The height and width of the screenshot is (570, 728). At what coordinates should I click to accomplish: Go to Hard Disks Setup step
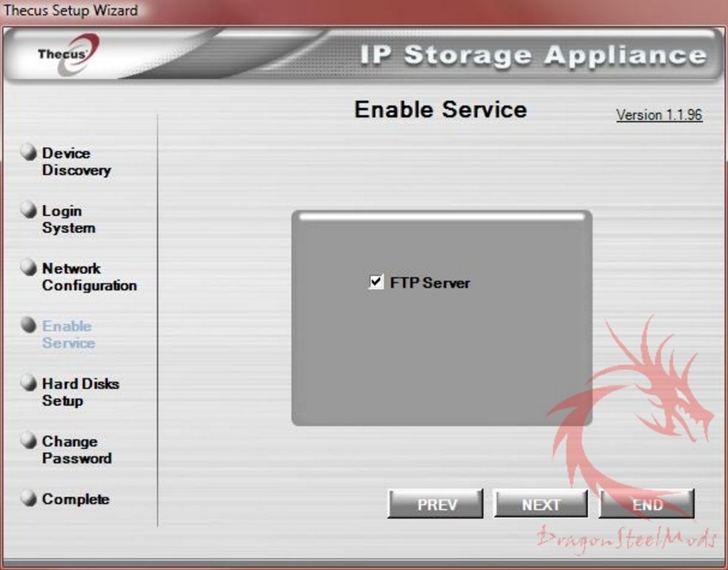(x=80, y=392)
